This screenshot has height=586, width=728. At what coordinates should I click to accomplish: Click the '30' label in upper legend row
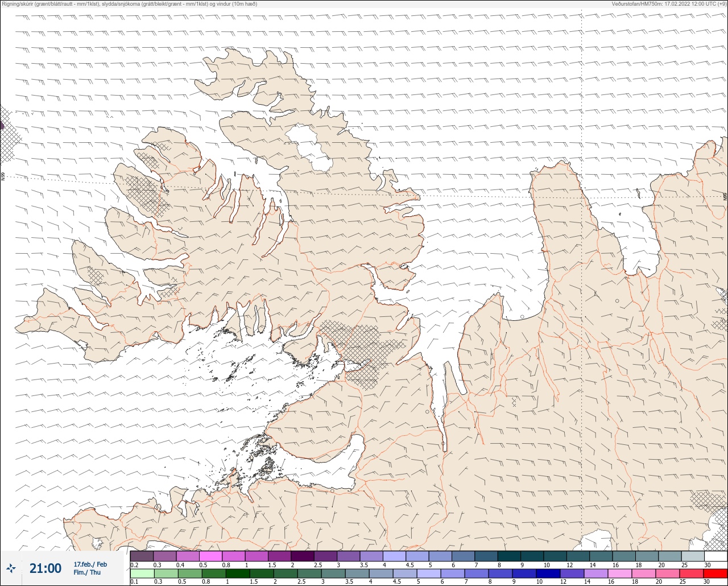point(707,565)
